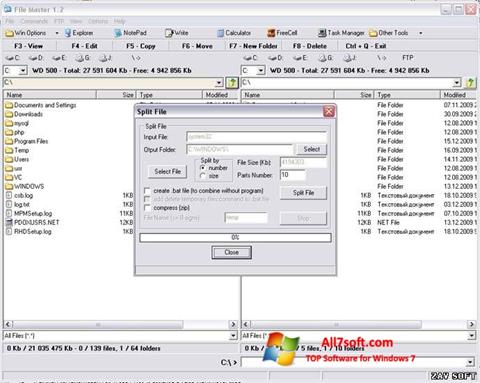Click F7 - New Folder button

pos(253,46)
